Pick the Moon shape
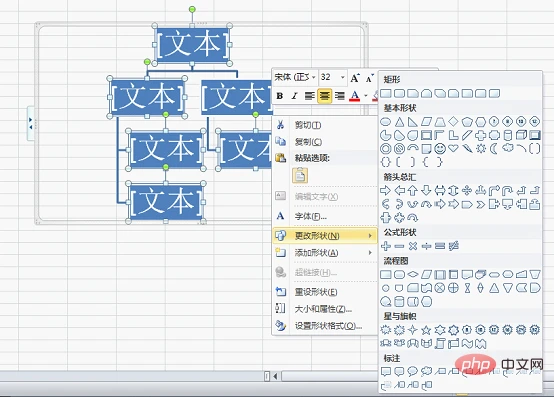The width and height of the screenshot is (554, 397). 494,148
